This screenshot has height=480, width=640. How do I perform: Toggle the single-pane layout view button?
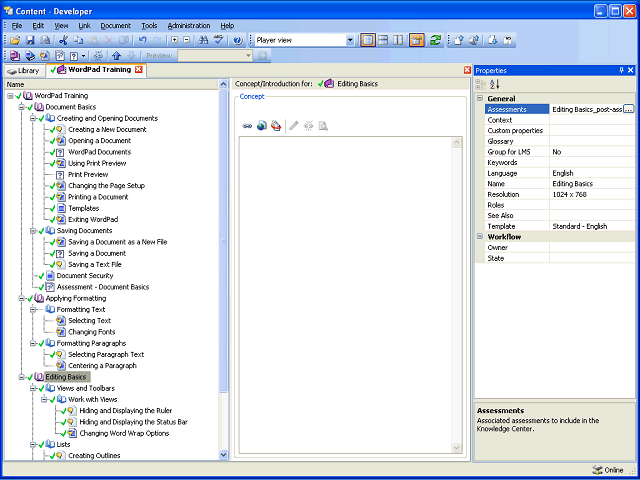368,40
